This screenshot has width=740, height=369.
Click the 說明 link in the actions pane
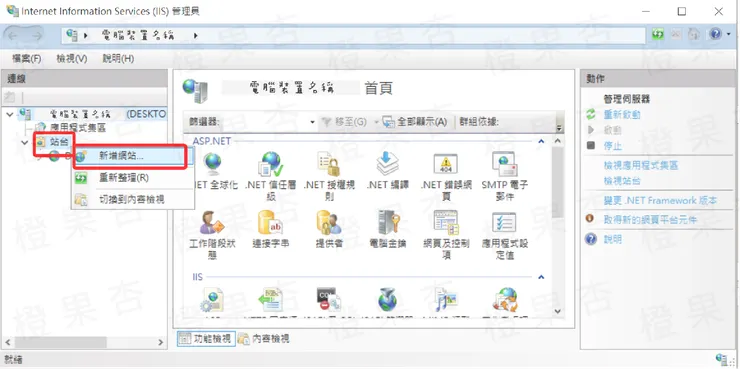613,239
